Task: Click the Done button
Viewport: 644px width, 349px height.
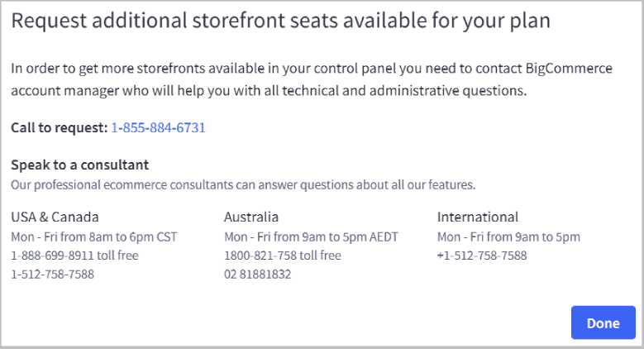Action: 603,323
